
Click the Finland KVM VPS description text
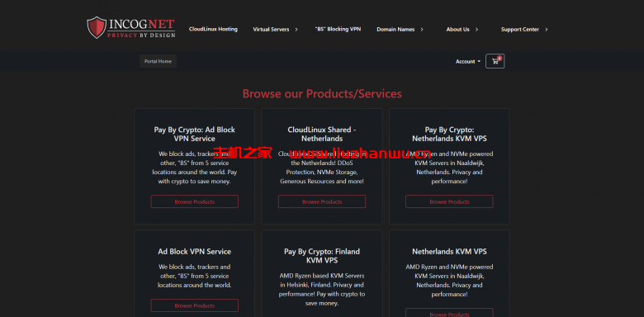[x=322, y=290]
